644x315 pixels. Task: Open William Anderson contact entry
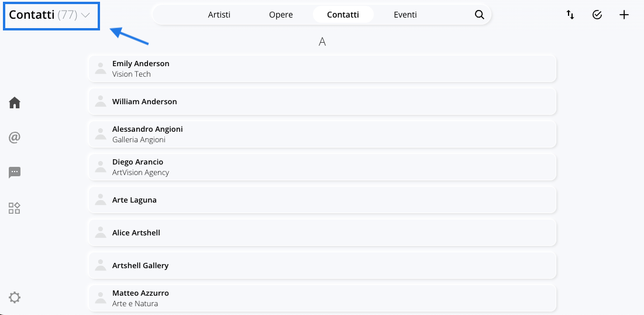(322, 101)
